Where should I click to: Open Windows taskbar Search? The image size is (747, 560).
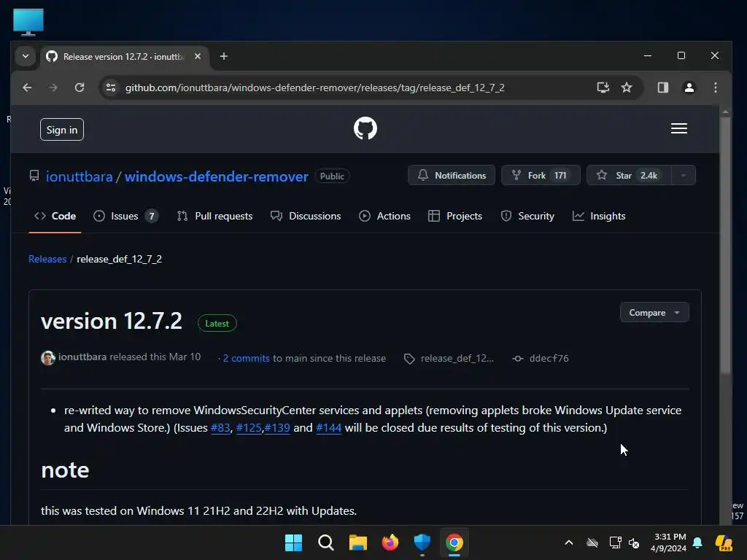[x=326, y=542]
